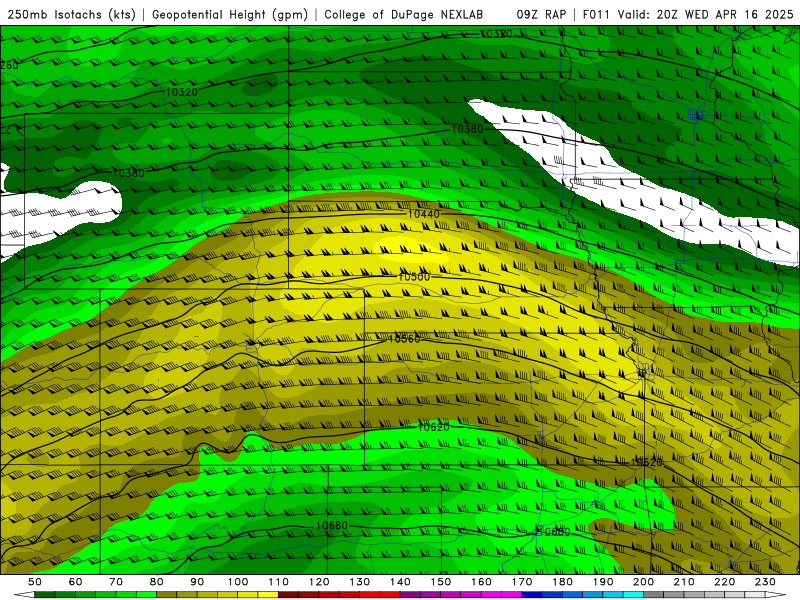Select "Valid: 20Z WED APR 16 2025" text

tap(706, 15)
